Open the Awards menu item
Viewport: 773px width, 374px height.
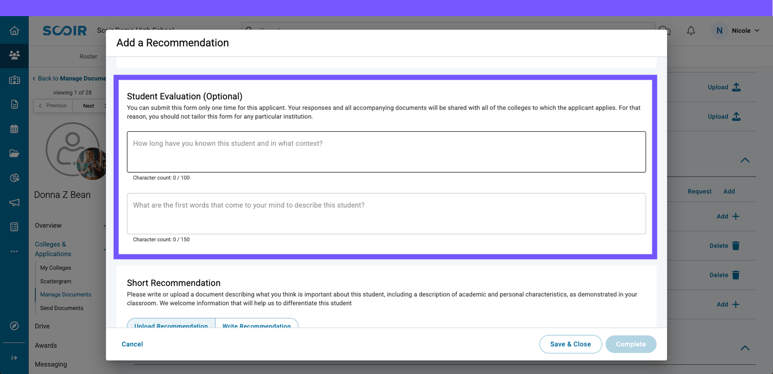pos(46,345)
